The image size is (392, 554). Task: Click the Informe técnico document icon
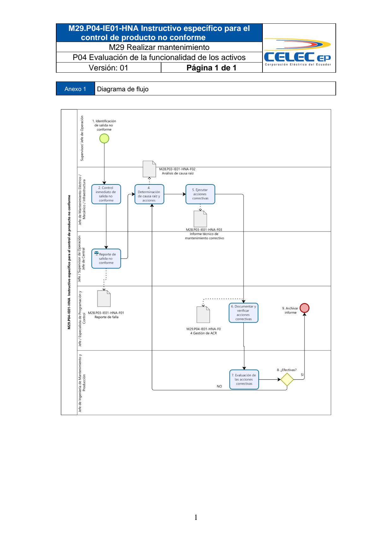coord(200,219)
